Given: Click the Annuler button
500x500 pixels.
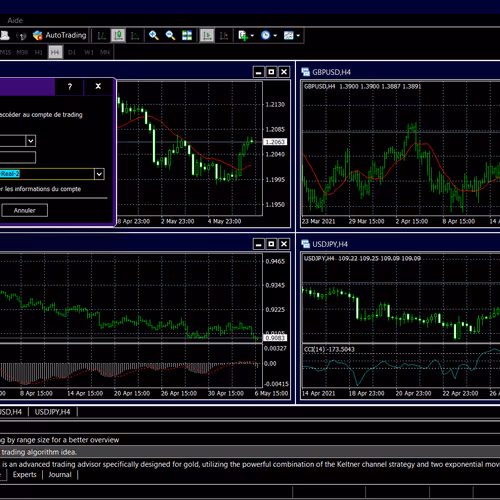Looking at the screenshot, I should pos(25,210).
